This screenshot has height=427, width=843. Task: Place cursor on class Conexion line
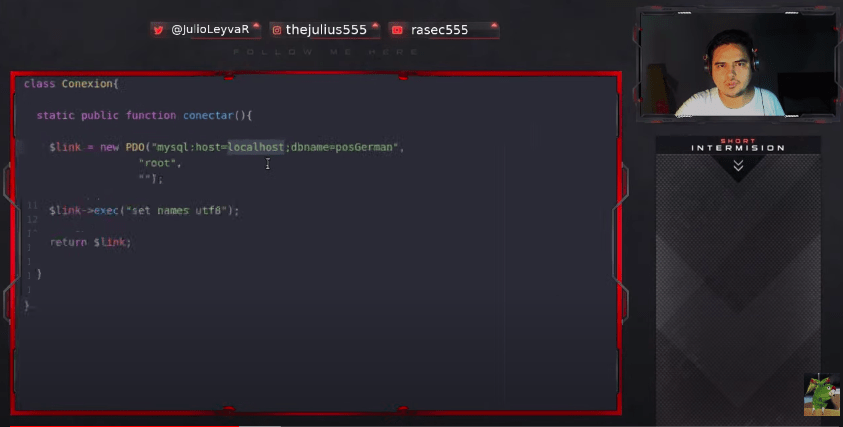71,84
